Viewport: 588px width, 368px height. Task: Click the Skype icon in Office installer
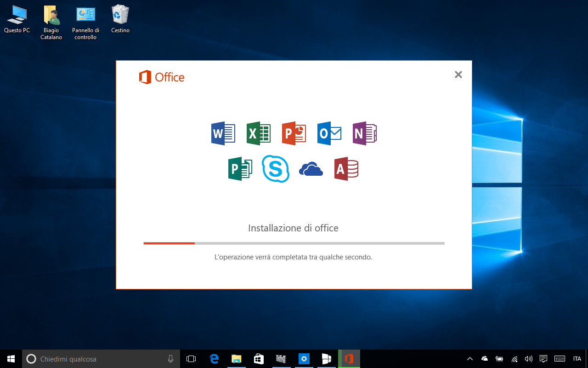276,169
